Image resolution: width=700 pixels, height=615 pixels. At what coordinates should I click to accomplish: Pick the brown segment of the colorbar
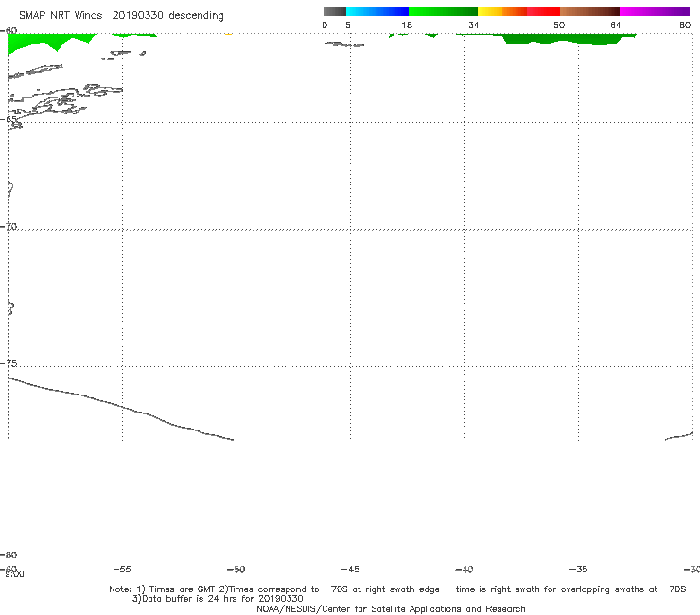(589, 11)
